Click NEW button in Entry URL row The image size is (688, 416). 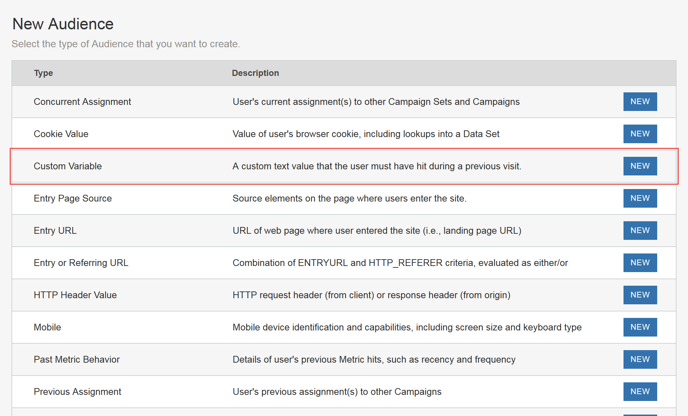pos(640,230)
